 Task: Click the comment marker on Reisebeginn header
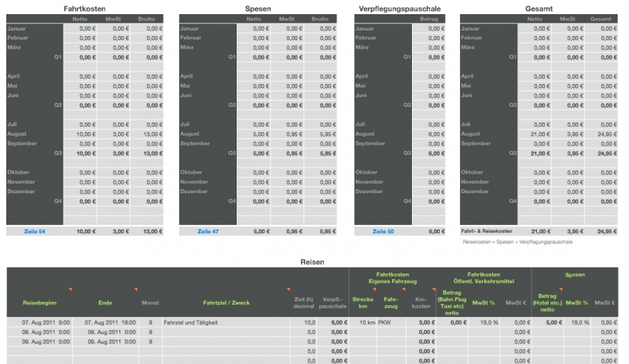(71, 290)
